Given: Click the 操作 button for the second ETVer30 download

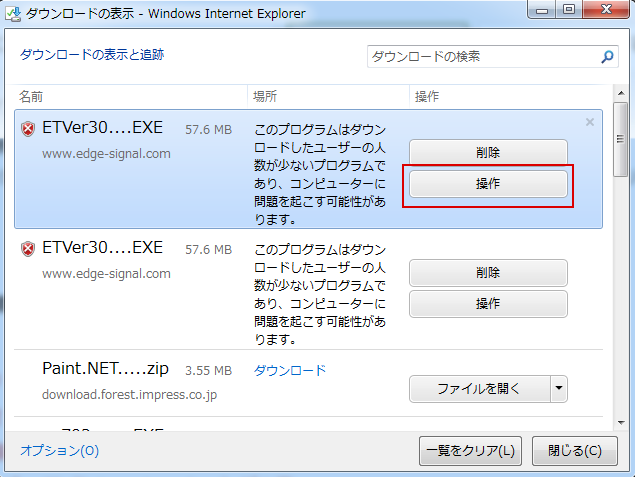Looking at the screenshot, I should pyautogui.click(x=488, y=304).
